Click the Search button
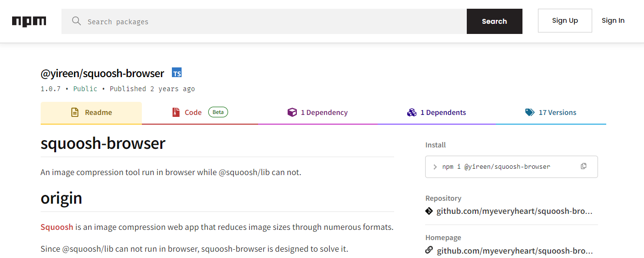Image resolution: width=644 pixels, height=258 pixels. pyautogui.click(x=494, y=21)
